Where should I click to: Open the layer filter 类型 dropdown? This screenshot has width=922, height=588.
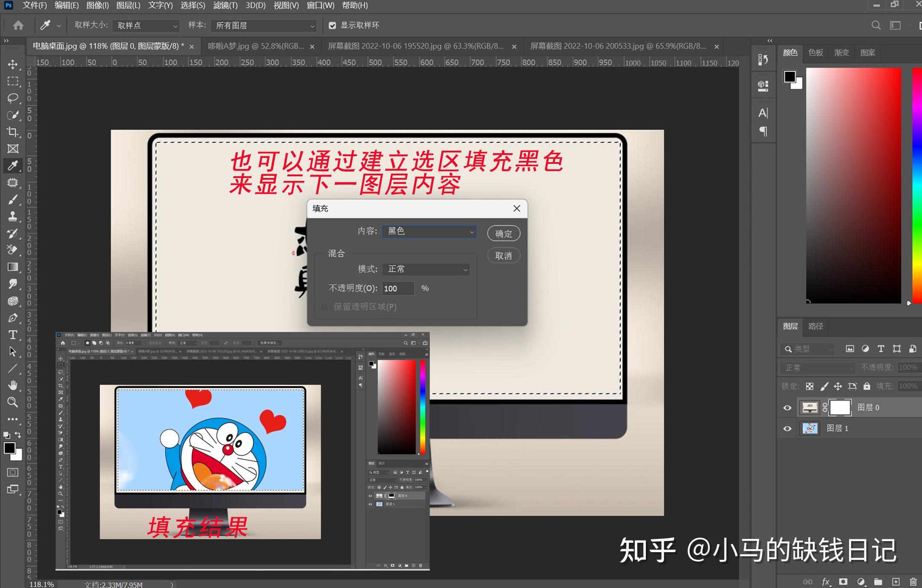tap(807, 349)
